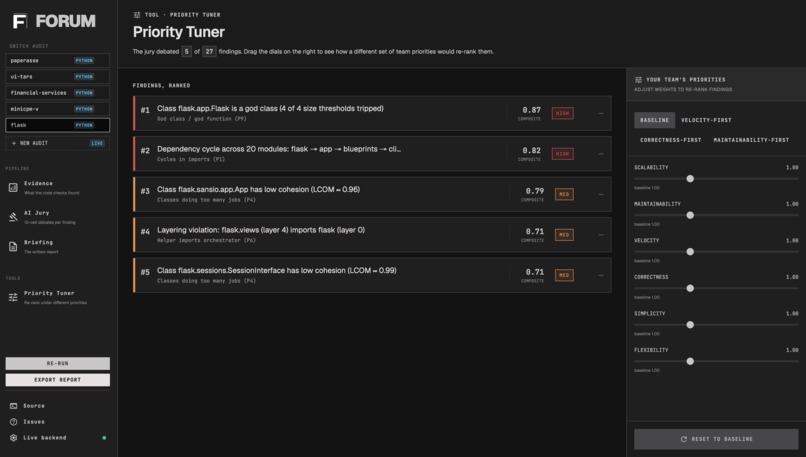Switch audit to financial-services
806x457 pixels.
click(58, 93)
